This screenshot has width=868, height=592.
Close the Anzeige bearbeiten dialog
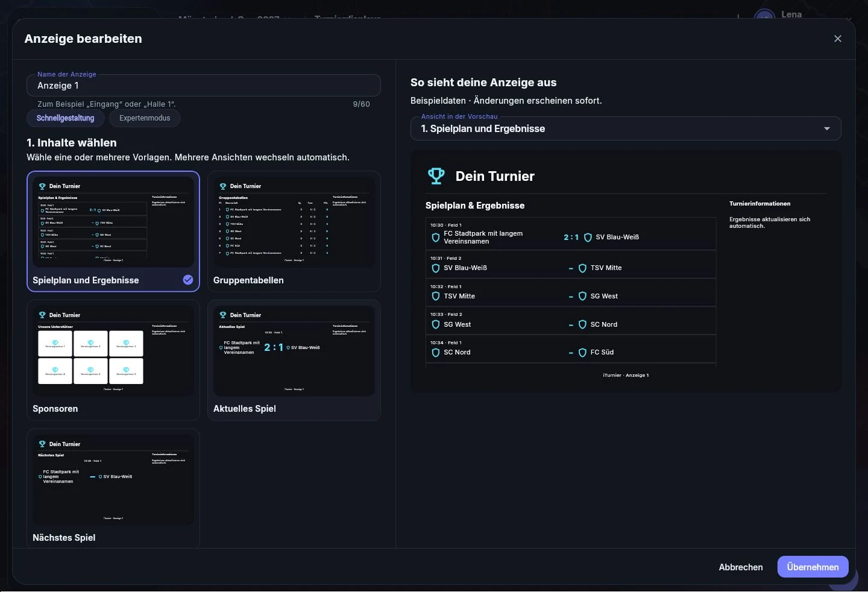(x=837, y=39)
